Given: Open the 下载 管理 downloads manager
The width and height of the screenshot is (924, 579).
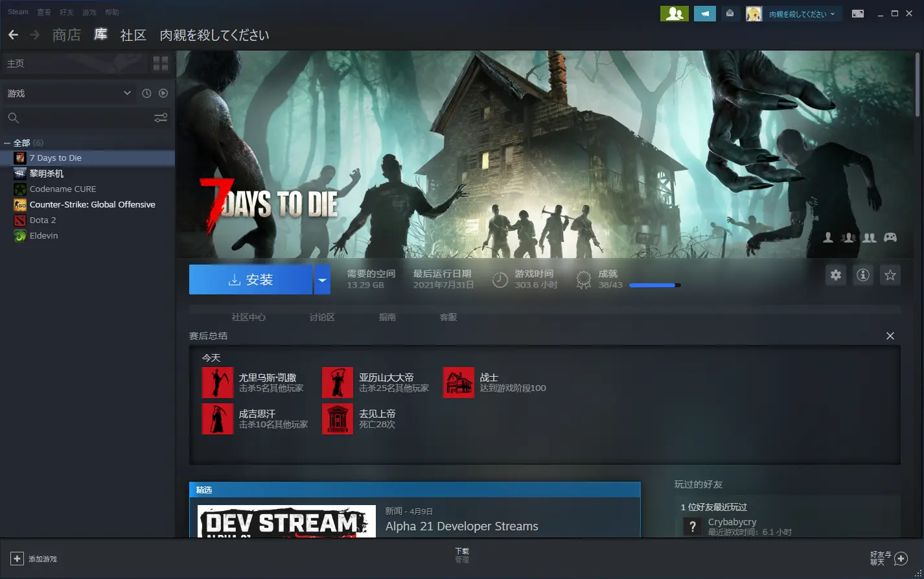Looking at the screenshot, I should click(x=462, y=555).
